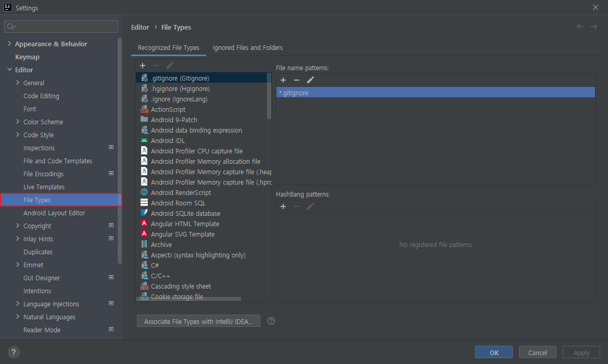Click project-level indicator icon beside Inspections
The image size is (608, 364).
(111, 148)
